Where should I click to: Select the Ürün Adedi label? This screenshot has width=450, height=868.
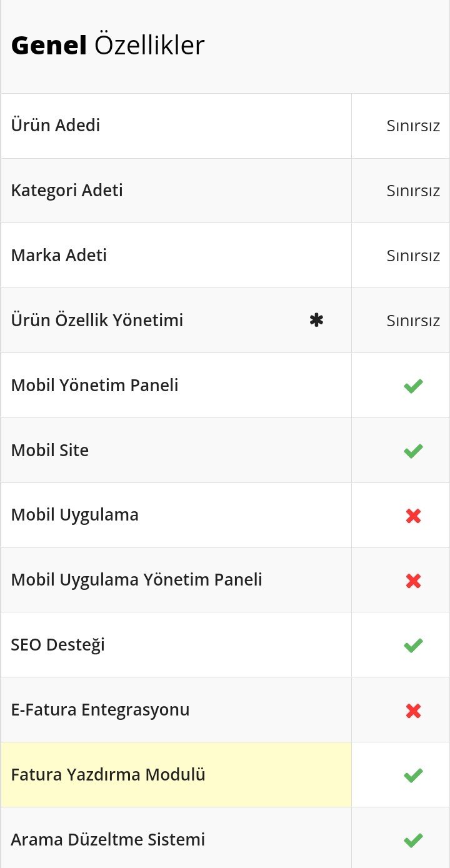point(56,125)
